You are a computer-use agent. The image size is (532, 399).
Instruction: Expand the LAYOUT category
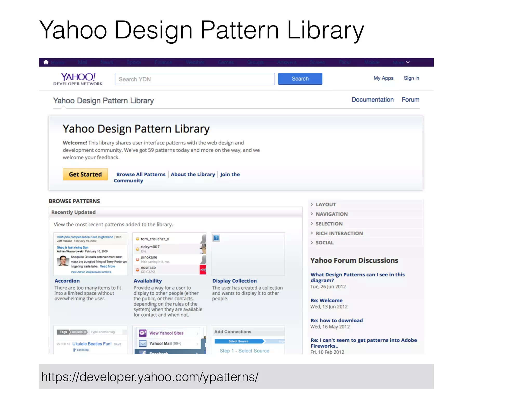pyautogui.click(x=366, y=204)
